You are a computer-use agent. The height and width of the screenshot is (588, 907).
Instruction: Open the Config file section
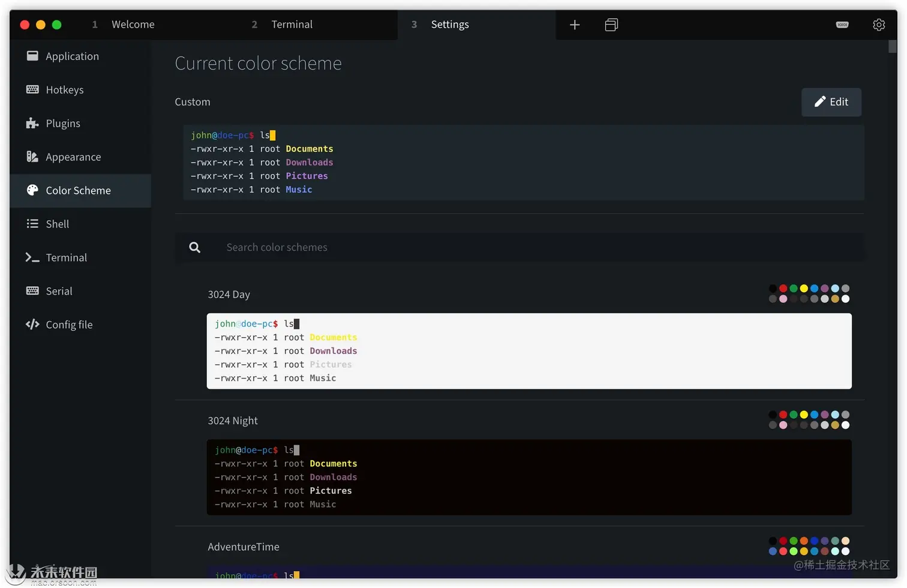pyautogui.click(x=80, y=325)
